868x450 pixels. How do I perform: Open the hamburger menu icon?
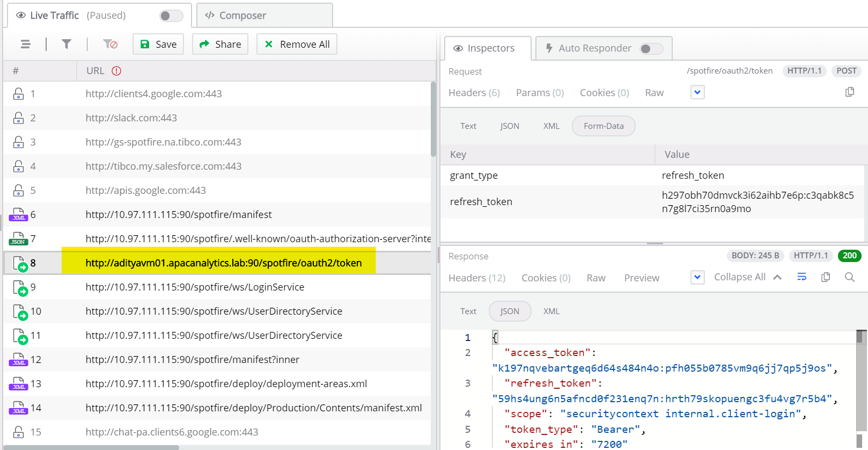point(25,44)
